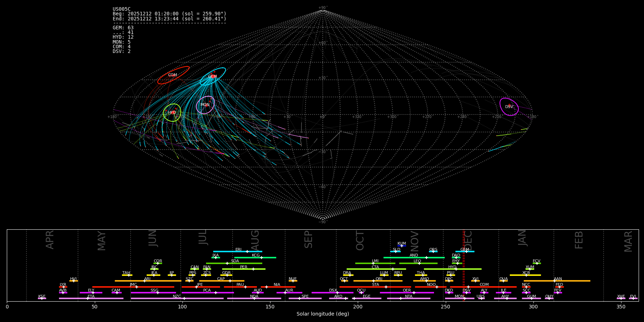Click the CTA shower bar in the timeline
Image resolution: width=644 pixels, height=322 pixels.
point(376,269)
